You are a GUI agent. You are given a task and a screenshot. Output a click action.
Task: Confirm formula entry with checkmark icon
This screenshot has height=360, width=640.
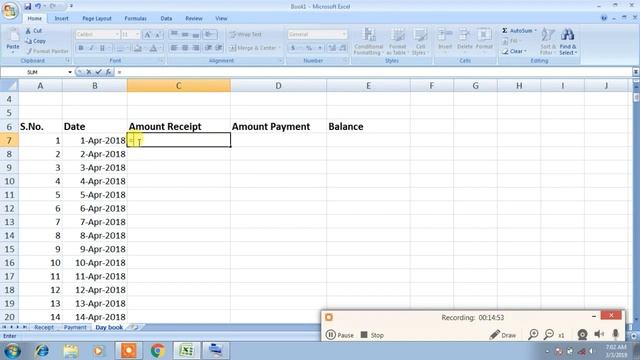[x=98, y=72]
